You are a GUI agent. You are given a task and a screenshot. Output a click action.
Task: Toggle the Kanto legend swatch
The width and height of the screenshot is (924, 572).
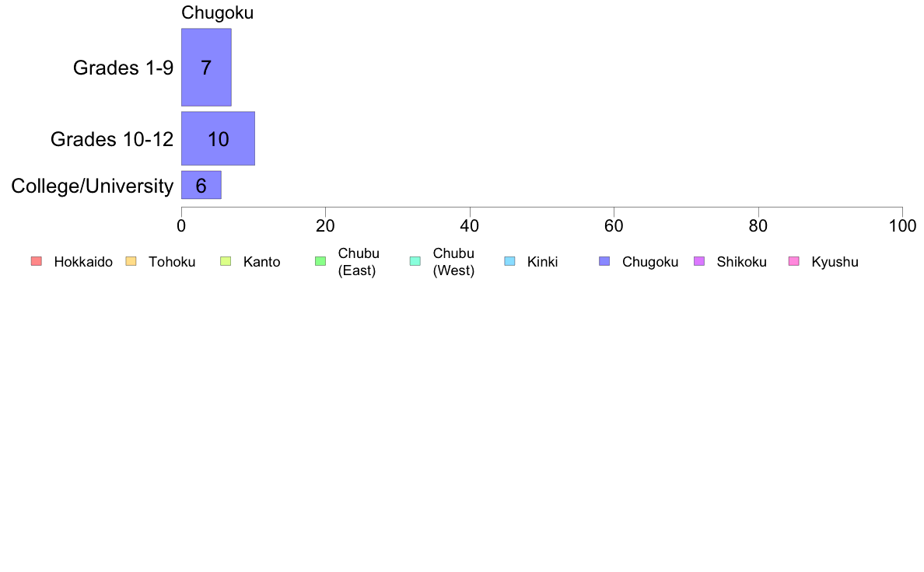pos(226,262)
